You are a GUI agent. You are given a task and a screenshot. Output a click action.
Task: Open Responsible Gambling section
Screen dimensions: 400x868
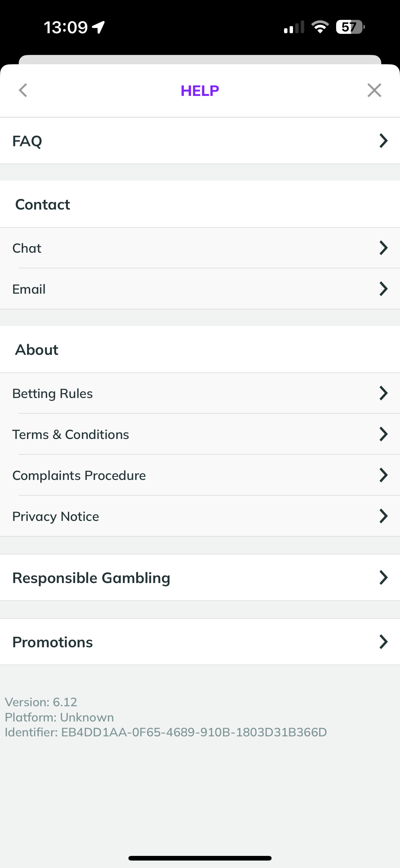[x=91, y=578]
